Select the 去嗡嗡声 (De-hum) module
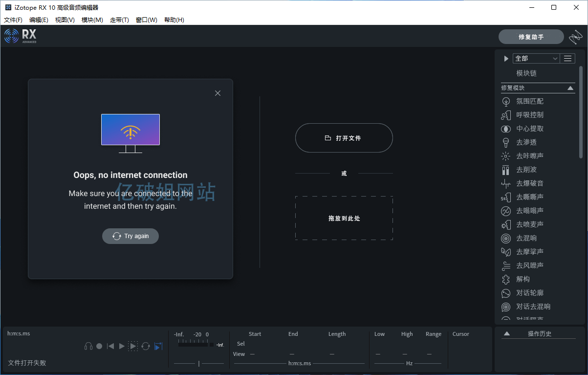This screenshot has width=588, height=375. point(529,211)
